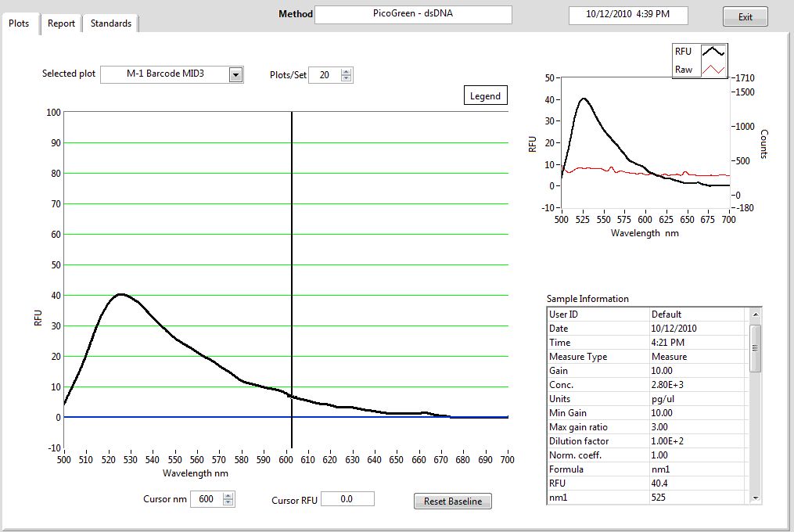
Task: Click the Reset Baseline button
Action: tap(453, 501)
